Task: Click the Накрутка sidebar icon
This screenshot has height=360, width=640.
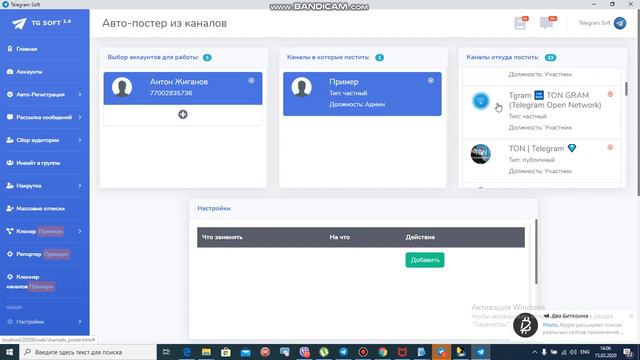Action: tap(10, 186)
